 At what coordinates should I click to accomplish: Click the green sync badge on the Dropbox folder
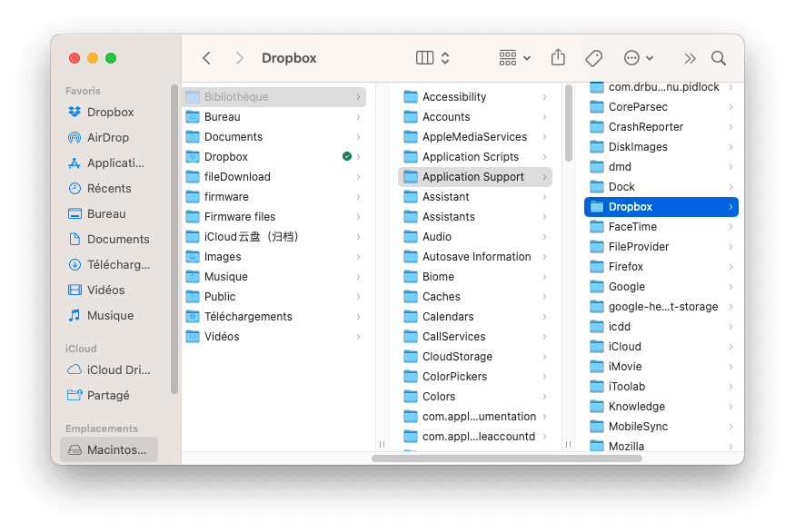(346, 156)
